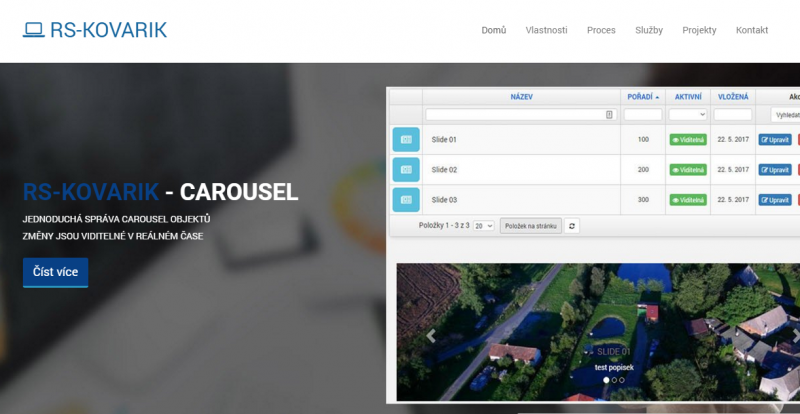Click the Slide 03 row image icon

coord(406,200)
